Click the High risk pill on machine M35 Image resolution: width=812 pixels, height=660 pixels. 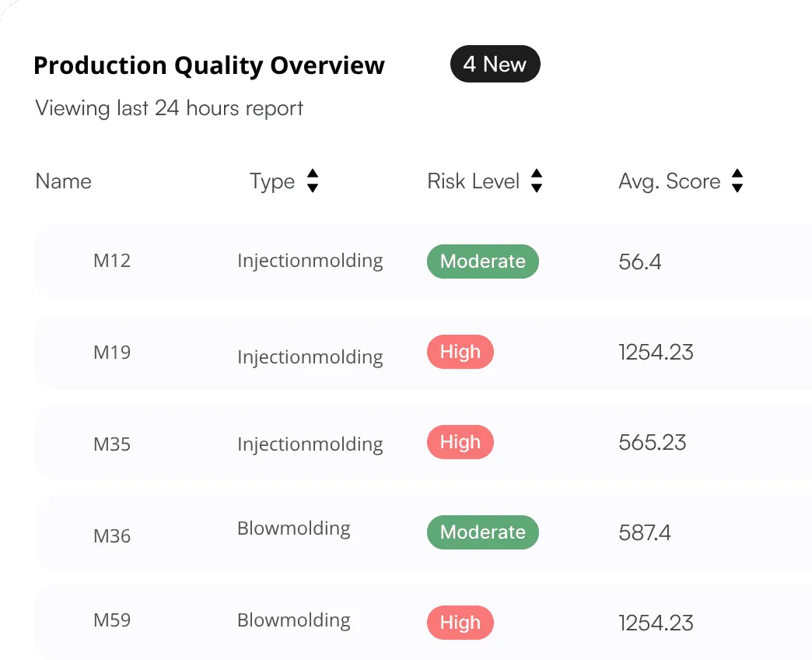(460, 442)
